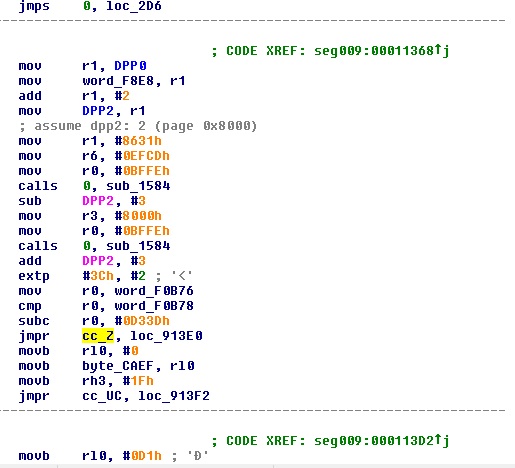Click the extp mnemonic
The image size is (515, 468).
point(34,276)
